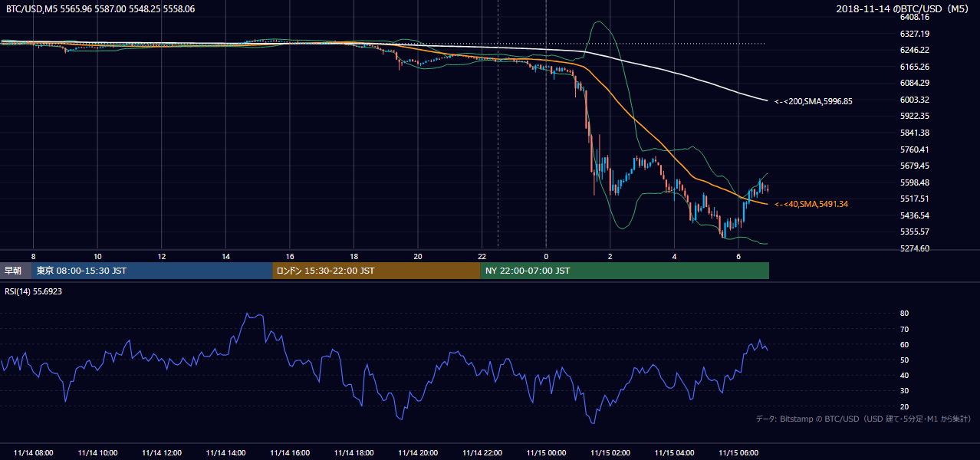Select the 200 SMA label reading 5996.85

814,101
